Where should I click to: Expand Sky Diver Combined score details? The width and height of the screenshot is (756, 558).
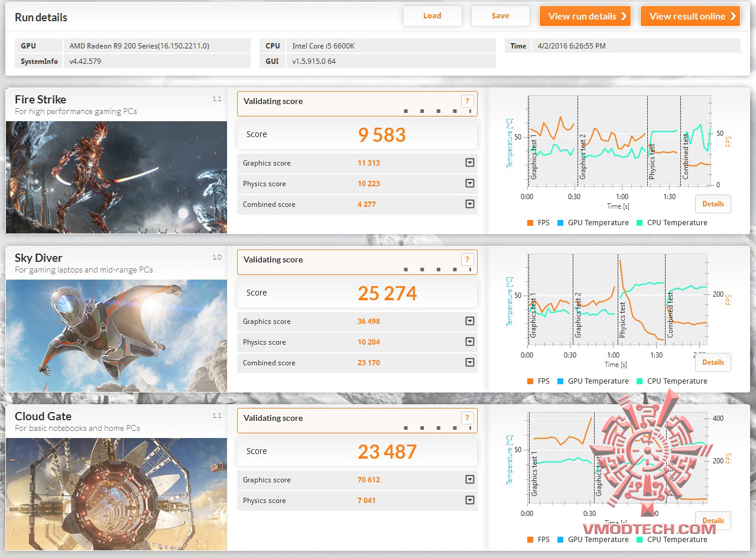[x=470, y=362]
